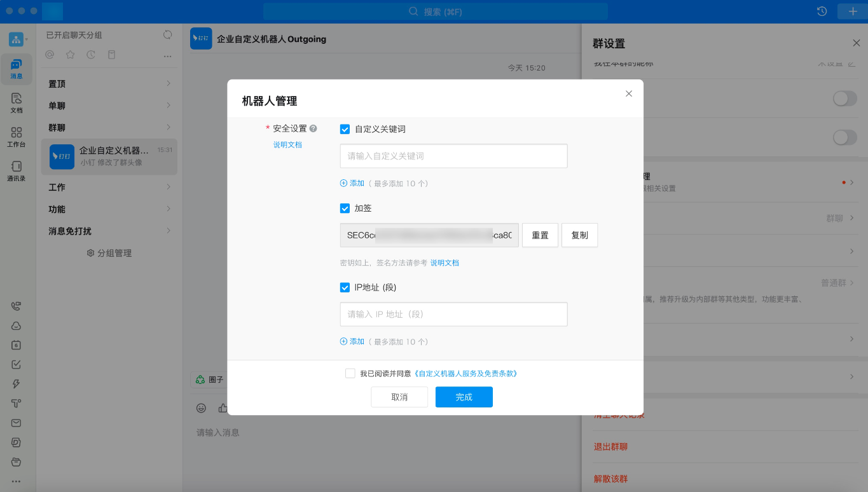Screen dimensions: 868x492
Task: Expand the 单聊 chat group
Action: [x=108, y=106]
